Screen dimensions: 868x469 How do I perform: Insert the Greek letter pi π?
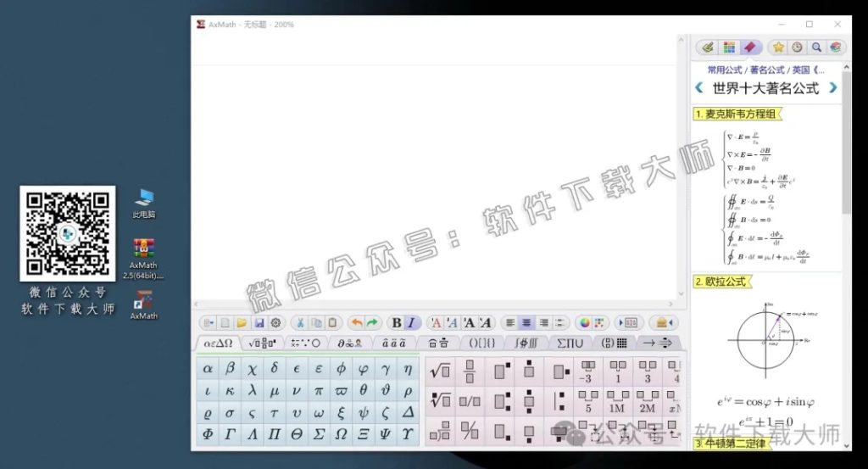click(319, 391)
